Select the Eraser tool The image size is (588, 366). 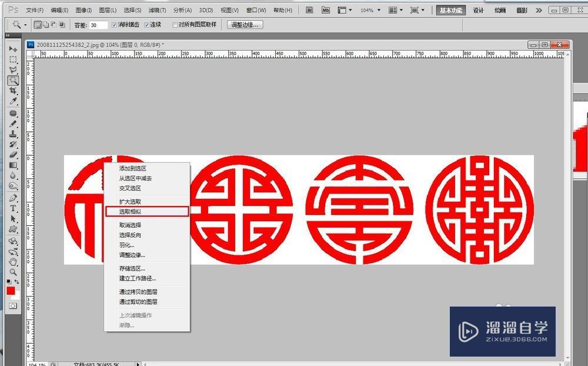[x=13, y=154]
